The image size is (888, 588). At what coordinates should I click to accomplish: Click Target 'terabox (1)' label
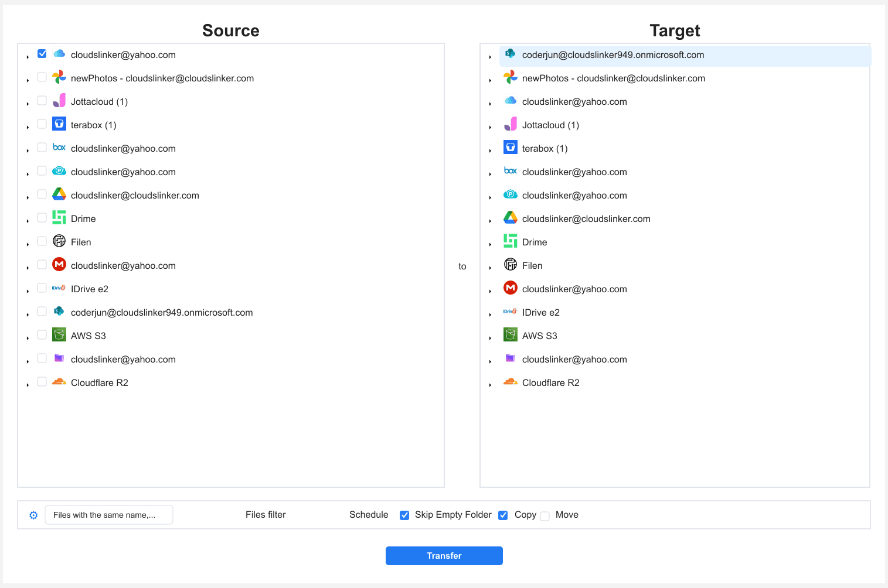(x=545, y=149)
